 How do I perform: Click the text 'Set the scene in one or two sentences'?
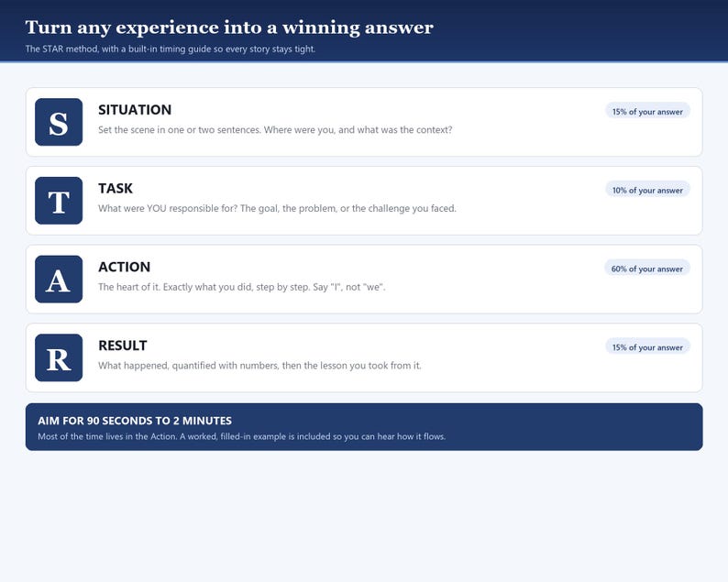click(x=180, y=130)
